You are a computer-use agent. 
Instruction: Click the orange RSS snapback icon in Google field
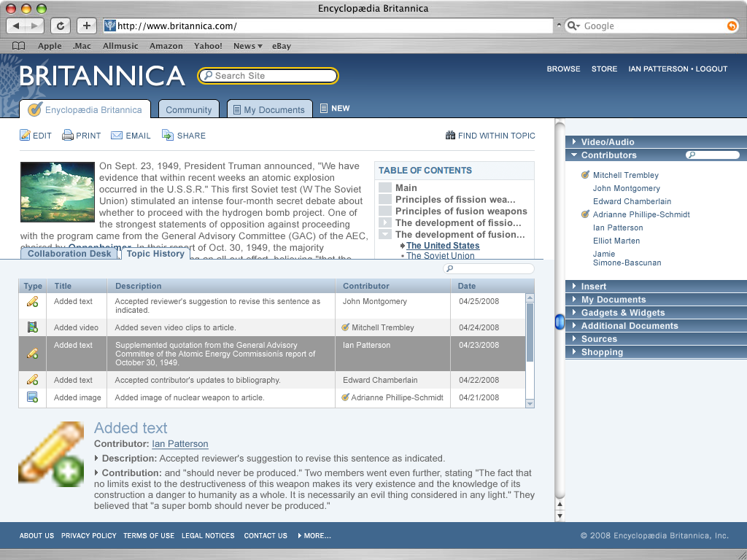point(732,26)
